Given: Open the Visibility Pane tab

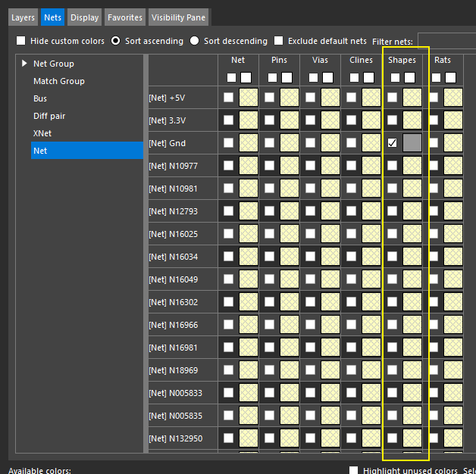Looking at the screenshot, I should [x=177, y=17].
